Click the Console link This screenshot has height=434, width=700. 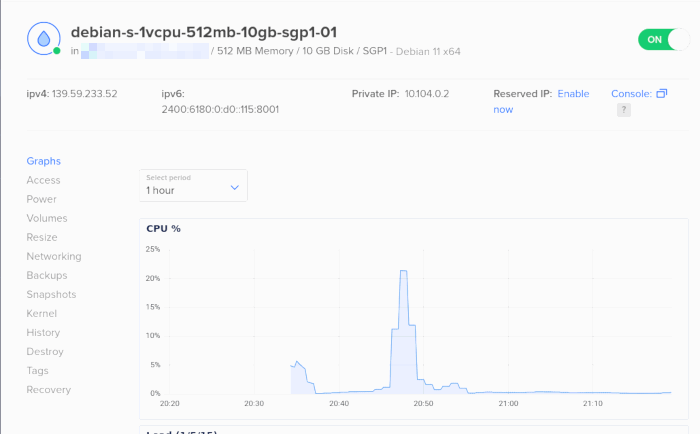(x=631, y=94)
